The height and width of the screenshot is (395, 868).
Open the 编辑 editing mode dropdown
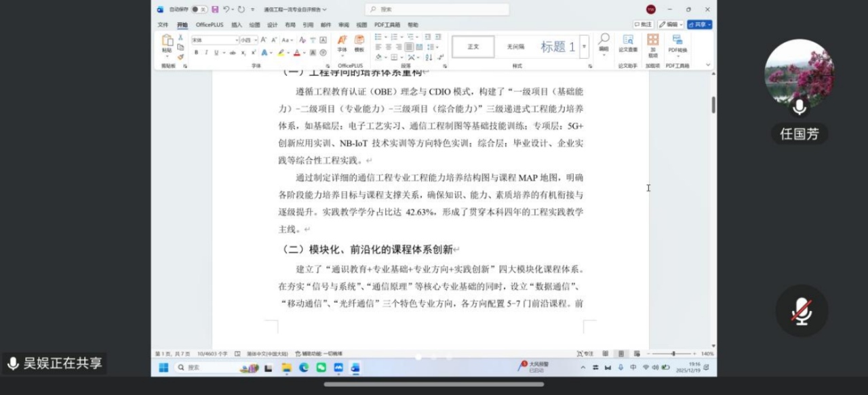click(x=671, y=24)
